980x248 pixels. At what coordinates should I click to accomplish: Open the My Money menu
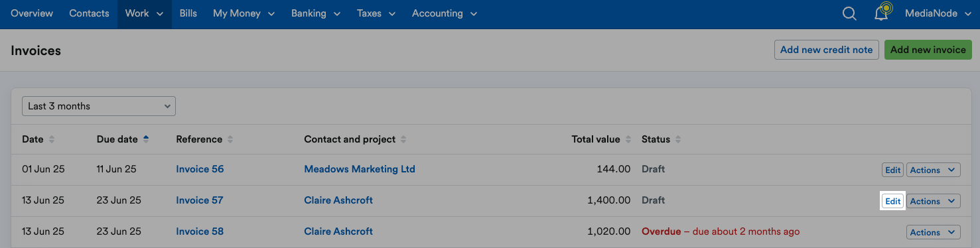pyautogui.click(x=245, y=13)
